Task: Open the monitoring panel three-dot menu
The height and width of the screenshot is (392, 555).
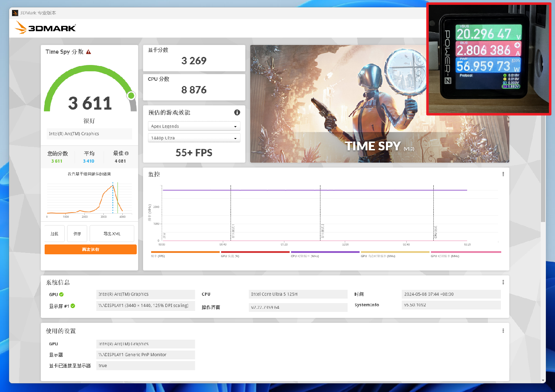Action: coord(503,174)
